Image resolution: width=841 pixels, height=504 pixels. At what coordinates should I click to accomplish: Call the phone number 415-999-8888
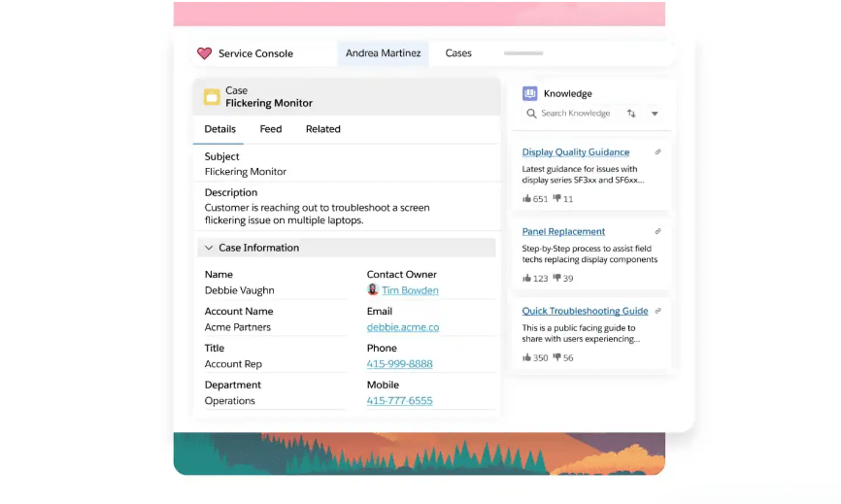tap(399, 364)
